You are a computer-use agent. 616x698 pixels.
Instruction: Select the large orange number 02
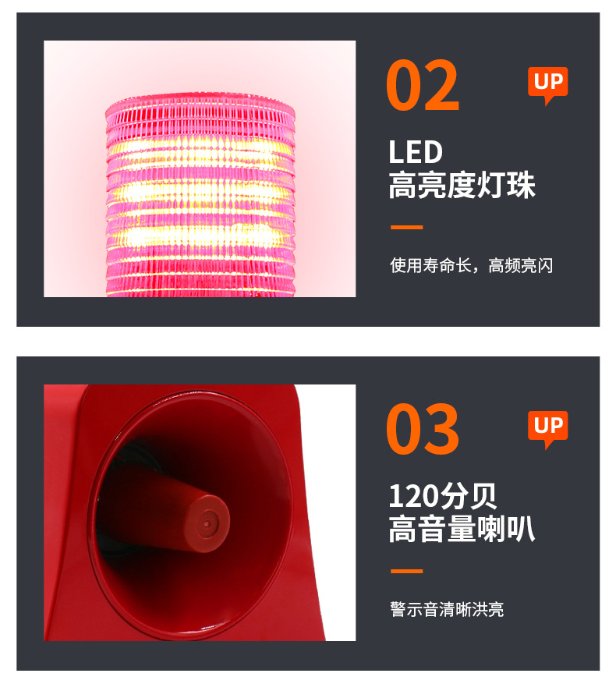(x=422, y=86)
